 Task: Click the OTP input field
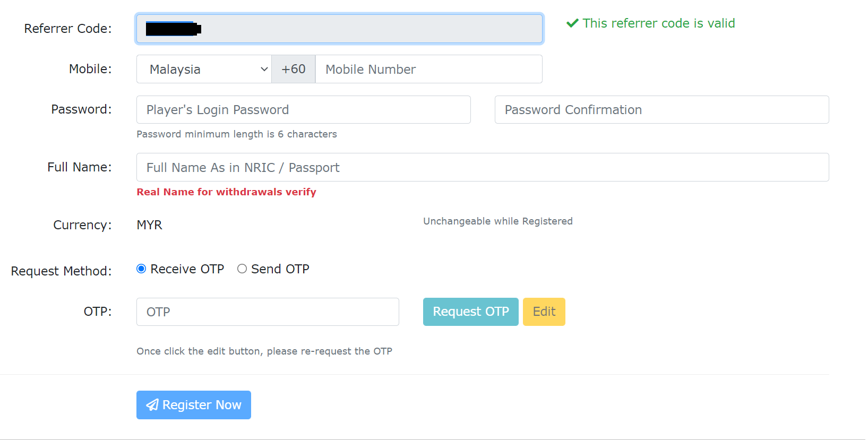click(x=268, y=312)
